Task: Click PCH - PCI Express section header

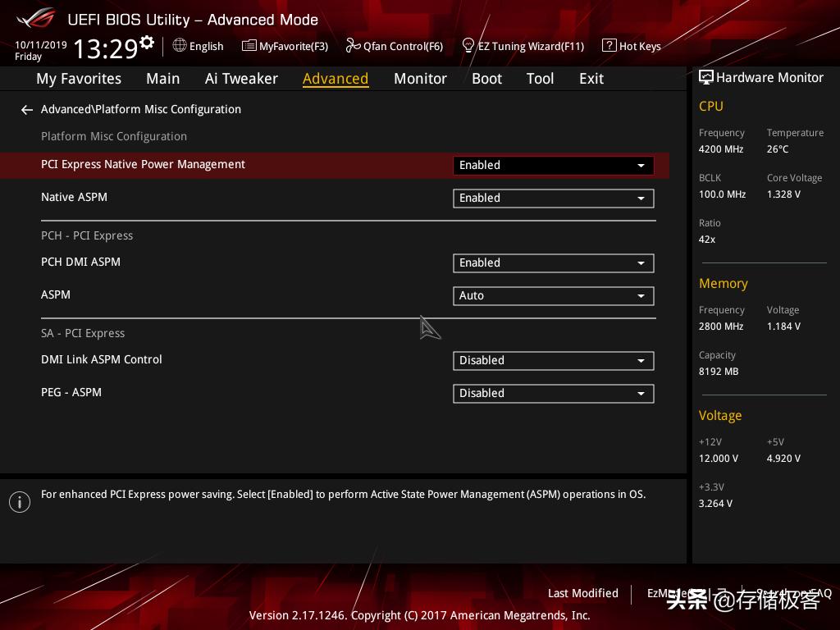Action: 87,235
